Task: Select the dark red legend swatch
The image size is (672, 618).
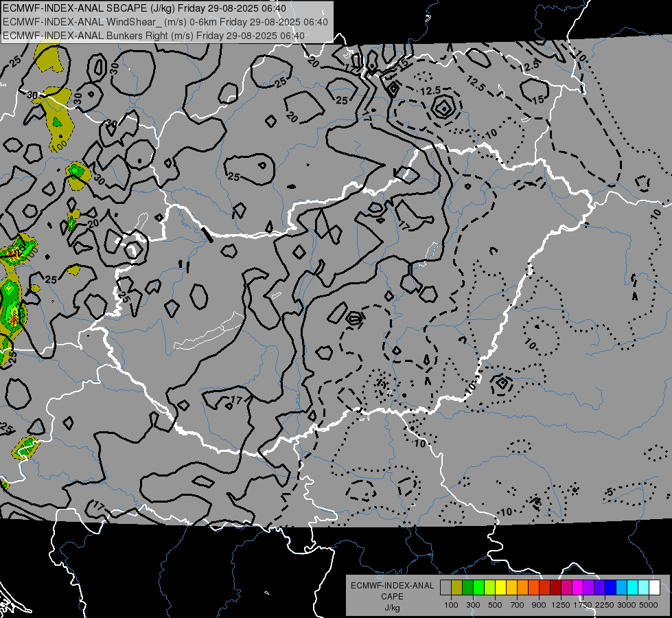Action: coord(555,588)
